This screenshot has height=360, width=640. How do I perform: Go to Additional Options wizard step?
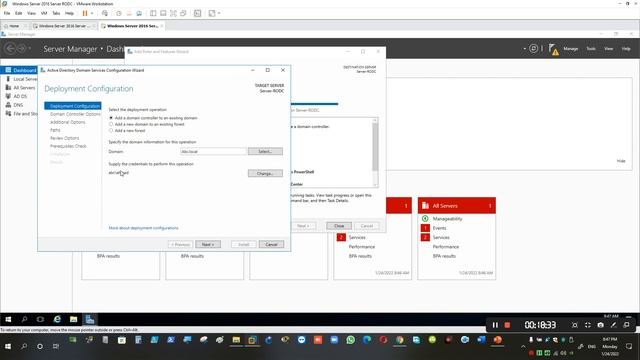click(67, 122)
